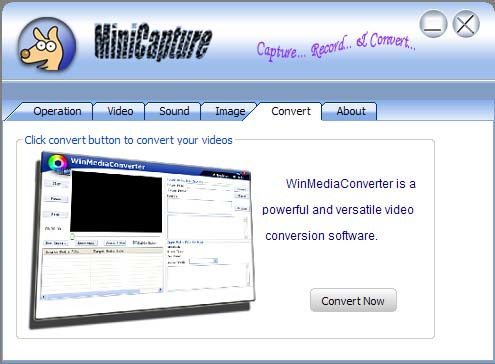Click the MiniCapture title text

pos(153,43)
